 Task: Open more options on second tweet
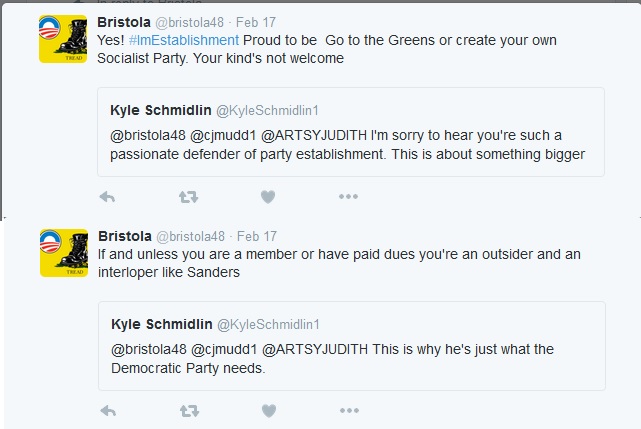[x=347, y=410]
